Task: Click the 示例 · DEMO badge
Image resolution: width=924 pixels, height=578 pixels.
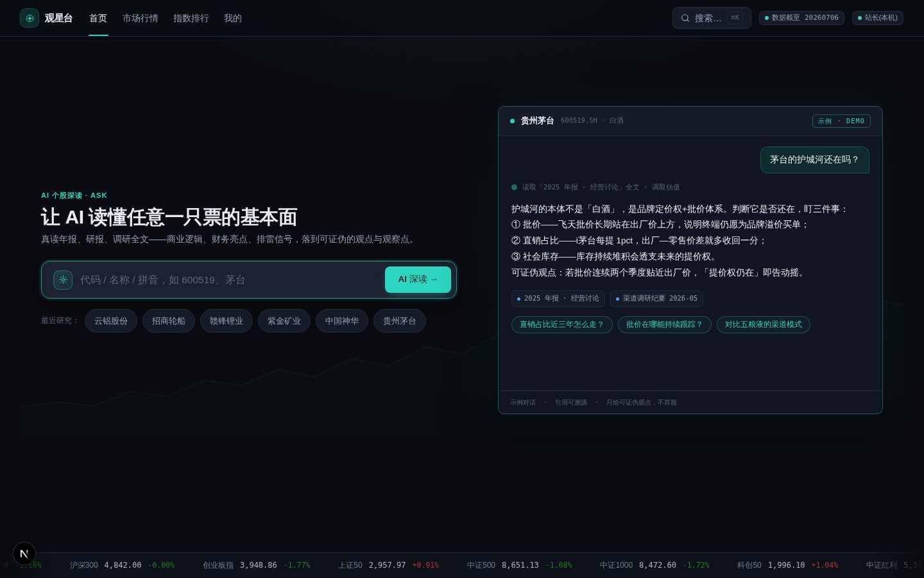Action: pyautogui.click(x=841, y=121)
